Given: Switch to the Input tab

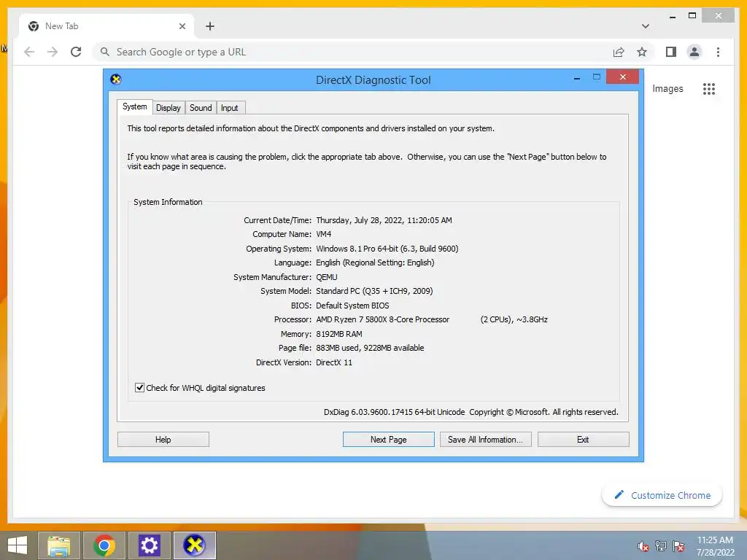Looking at the screenshot, I should point(230,108).
